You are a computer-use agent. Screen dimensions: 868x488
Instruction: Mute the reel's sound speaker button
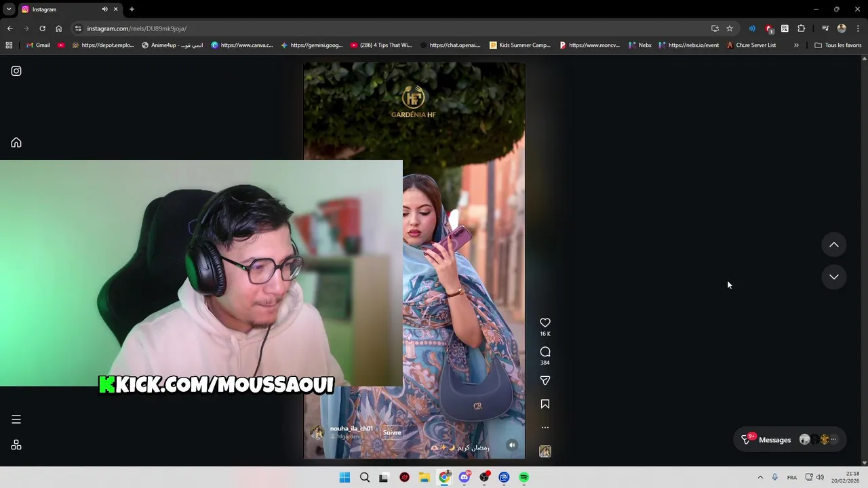512,445
